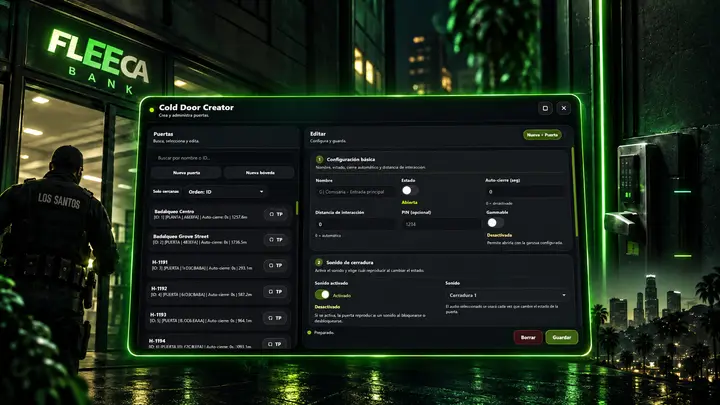Maximize the Cold Door Creator window

[545, 108]
